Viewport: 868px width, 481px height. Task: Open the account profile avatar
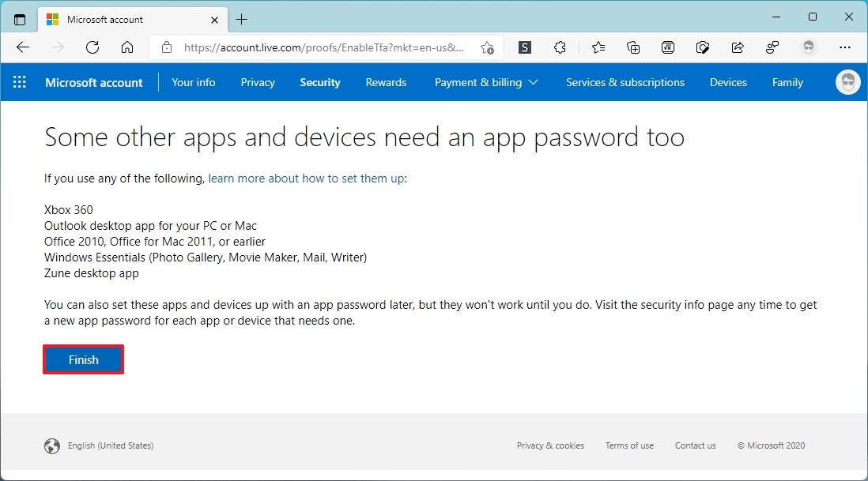(x=847, y=82)
